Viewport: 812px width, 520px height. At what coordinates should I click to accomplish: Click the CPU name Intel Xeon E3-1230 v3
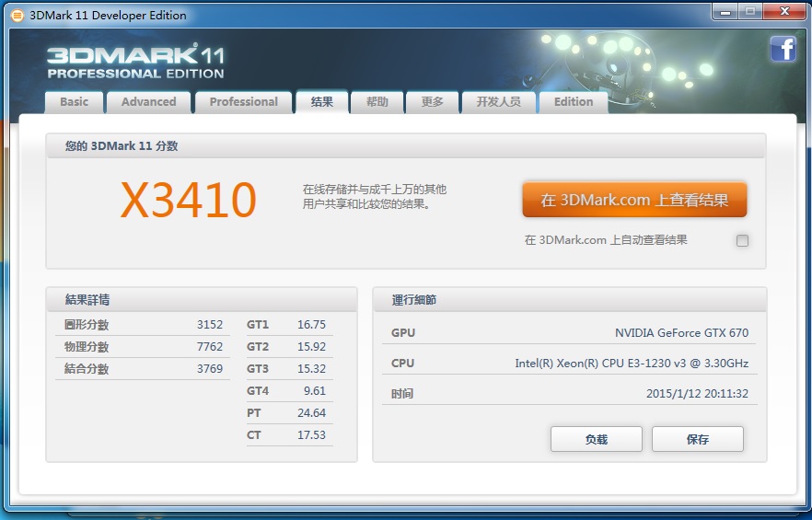pyautogui.click(x=632, y=363)
